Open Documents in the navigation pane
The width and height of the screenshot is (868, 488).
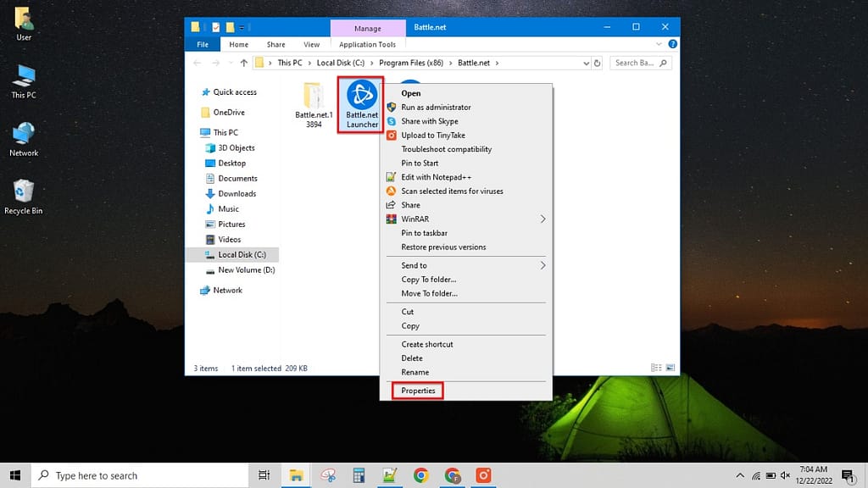point(237,178)
